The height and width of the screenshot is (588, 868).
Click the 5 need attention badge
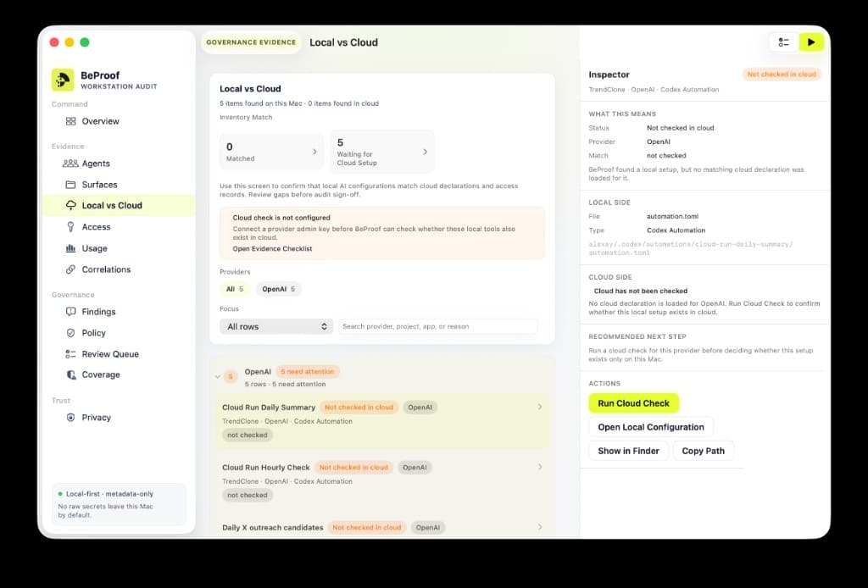coord(307,372)
